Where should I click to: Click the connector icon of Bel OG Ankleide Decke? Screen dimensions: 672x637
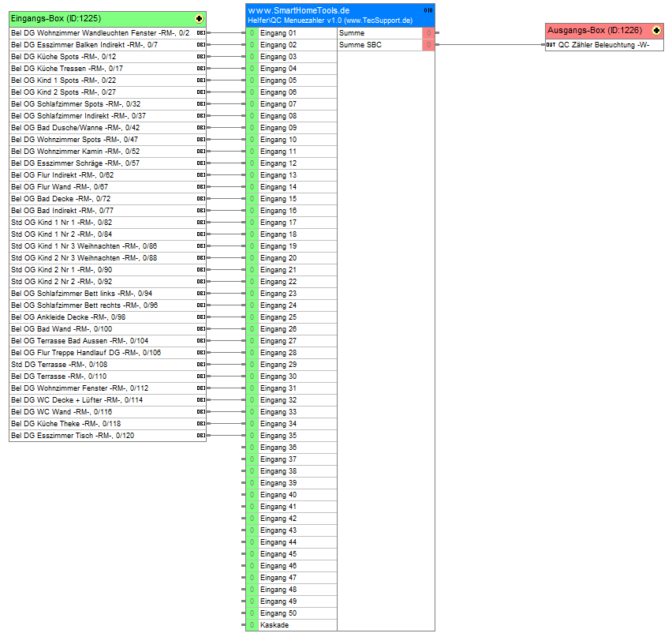point(200,317)
